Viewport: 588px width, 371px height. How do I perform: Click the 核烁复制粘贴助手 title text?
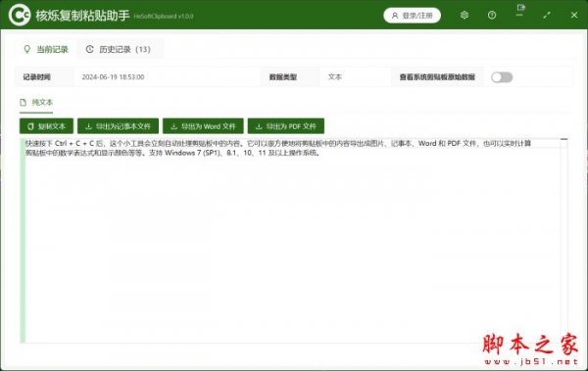click(82, 16)
